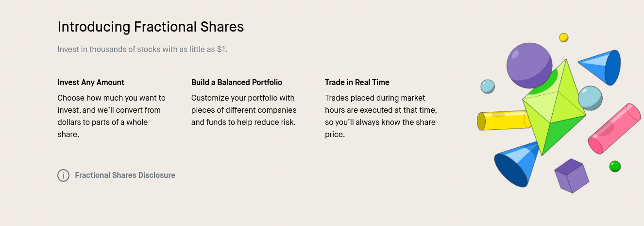Viewport: 644px width, 226px height.
Task: Click the paragraph about trades during market hours
Action: coord(381,116)
